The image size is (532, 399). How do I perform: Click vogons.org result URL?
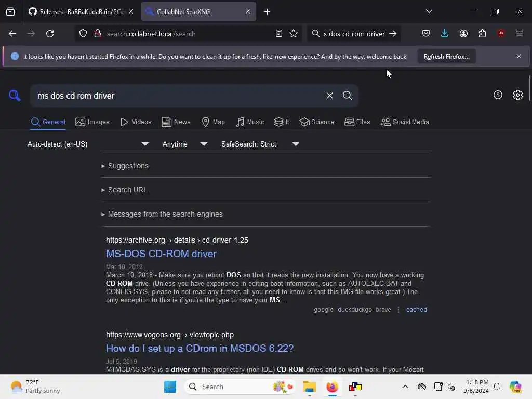coord(170,335)
